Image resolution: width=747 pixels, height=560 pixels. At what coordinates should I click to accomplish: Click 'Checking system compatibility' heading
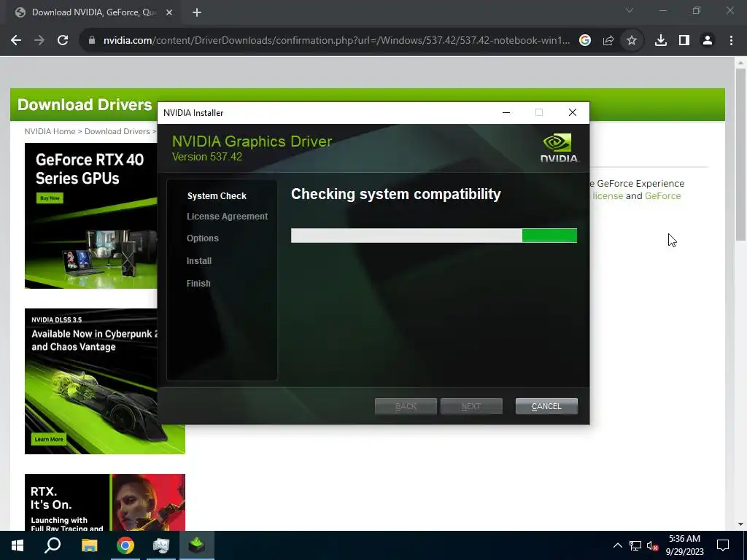tap(396, 194)
